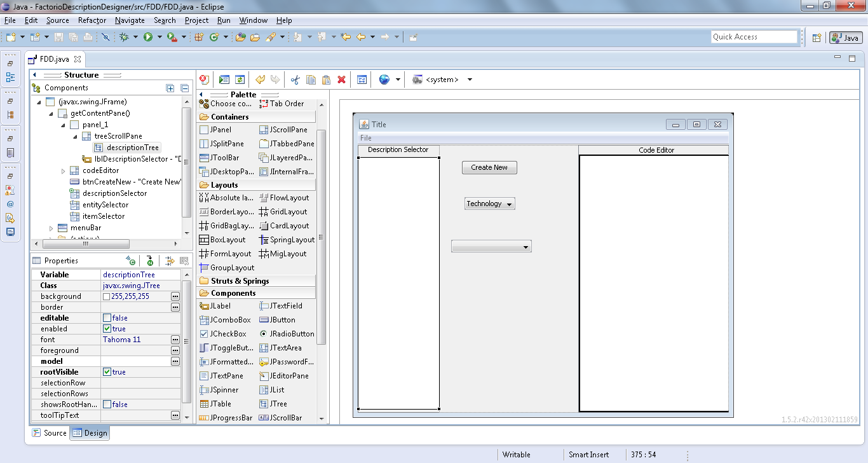The height and width of the screenshot is (463, 868).
Task: Click the Copy icon in designer toolbar
Action: click(311, 79)
